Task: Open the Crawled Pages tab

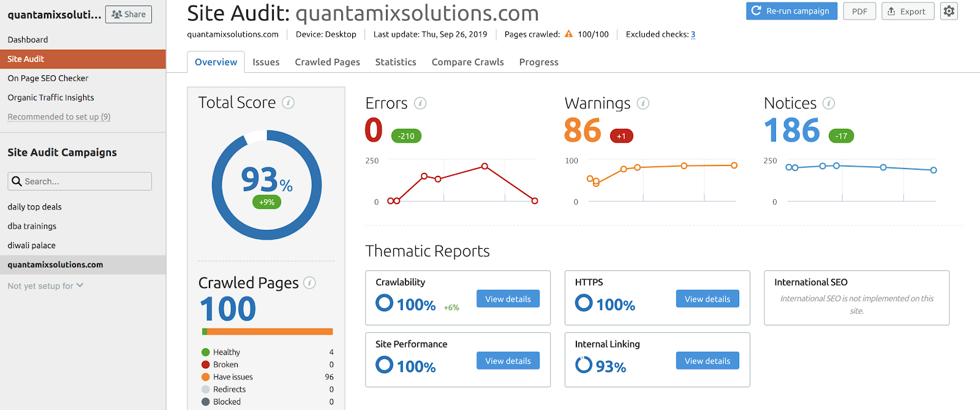Action: point(327,62)
